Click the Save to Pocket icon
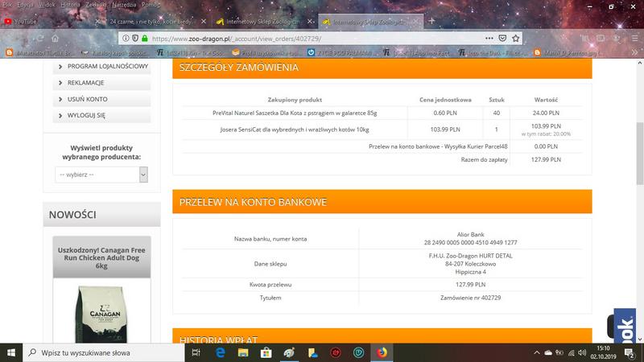 502,38
